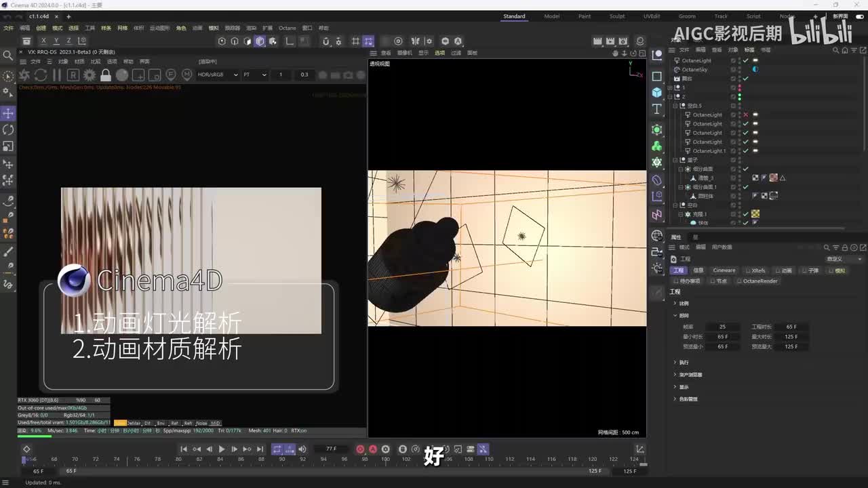Open the 摄像机 menu in viewport

click(x=404, y=52)
